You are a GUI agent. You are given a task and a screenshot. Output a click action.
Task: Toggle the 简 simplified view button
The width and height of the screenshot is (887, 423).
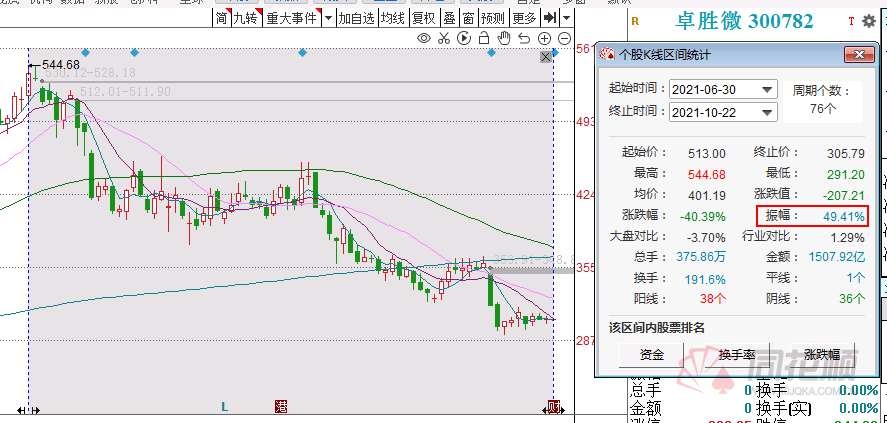[x=222, y=19]
